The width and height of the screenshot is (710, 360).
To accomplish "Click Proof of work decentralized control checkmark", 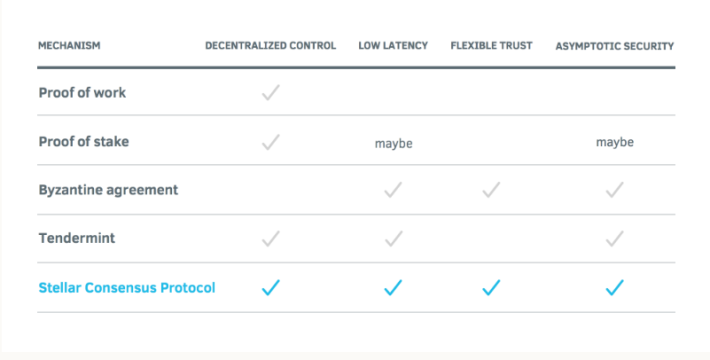I will [271, 92].
